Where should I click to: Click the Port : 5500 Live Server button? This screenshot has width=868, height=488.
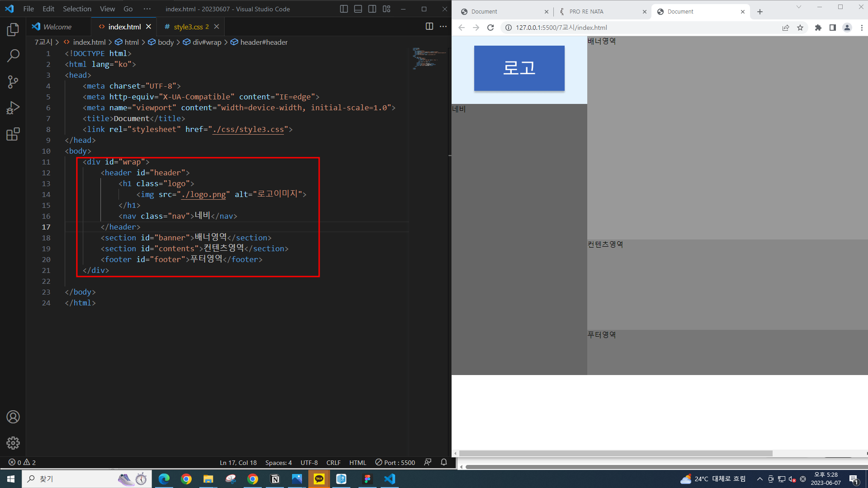(x=395, y=463)
